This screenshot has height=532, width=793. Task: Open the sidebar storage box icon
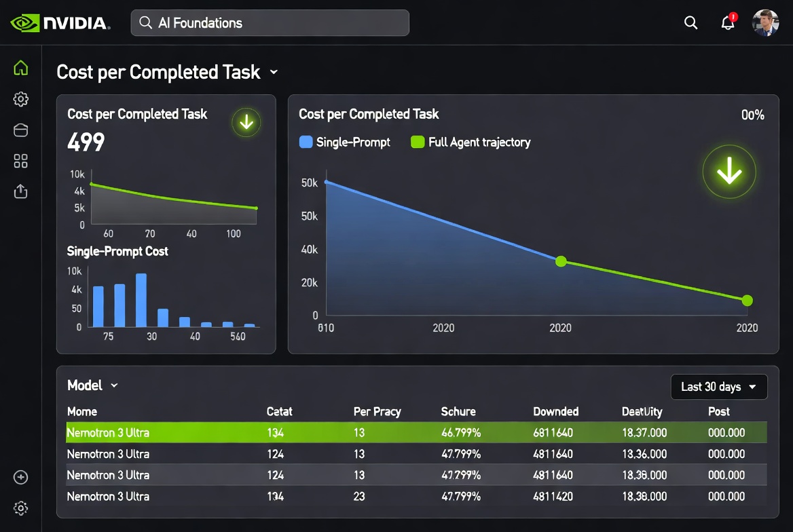click(x=21, y=130)
